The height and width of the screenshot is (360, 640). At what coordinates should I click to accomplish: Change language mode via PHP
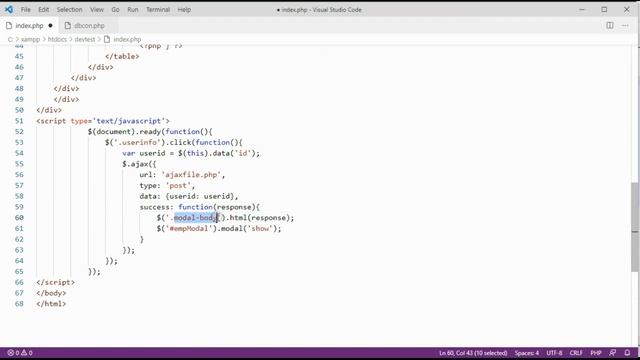coord(596,353)
